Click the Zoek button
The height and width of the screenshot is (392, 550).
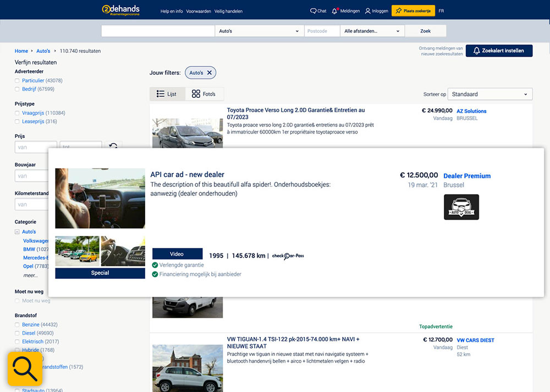tap(426, 31)
